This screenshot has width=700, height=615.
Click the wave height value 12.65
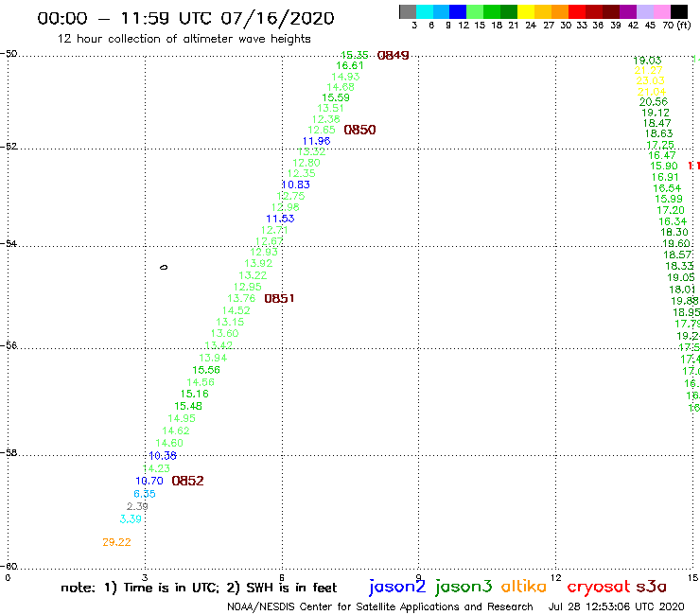(322, 130)
